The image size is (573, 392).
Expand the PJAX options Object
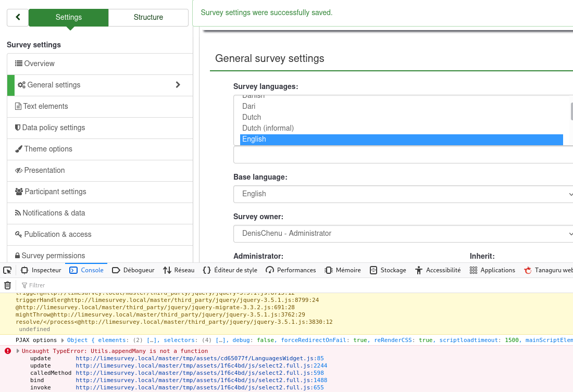coord(63,340)
